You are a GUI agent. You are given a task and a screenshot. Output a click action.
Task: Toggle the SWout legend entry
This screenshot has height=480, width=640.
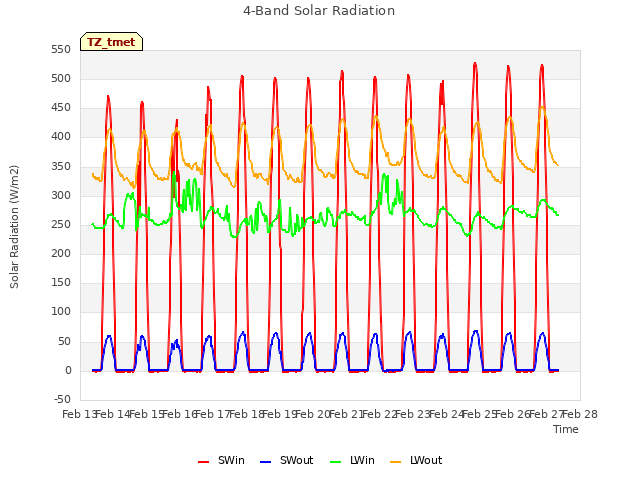287,460
